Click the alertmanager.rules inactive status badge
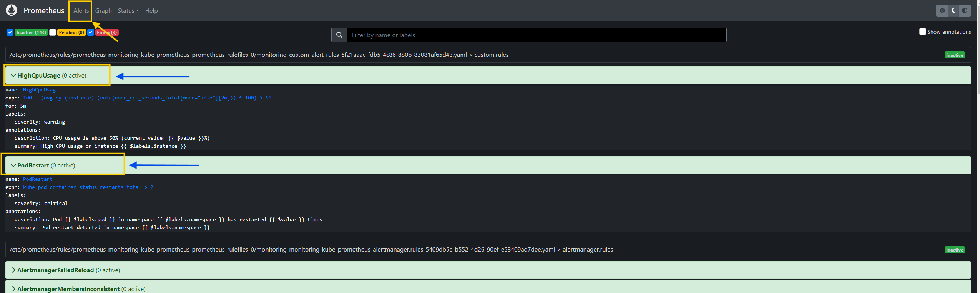 [955, 250]
